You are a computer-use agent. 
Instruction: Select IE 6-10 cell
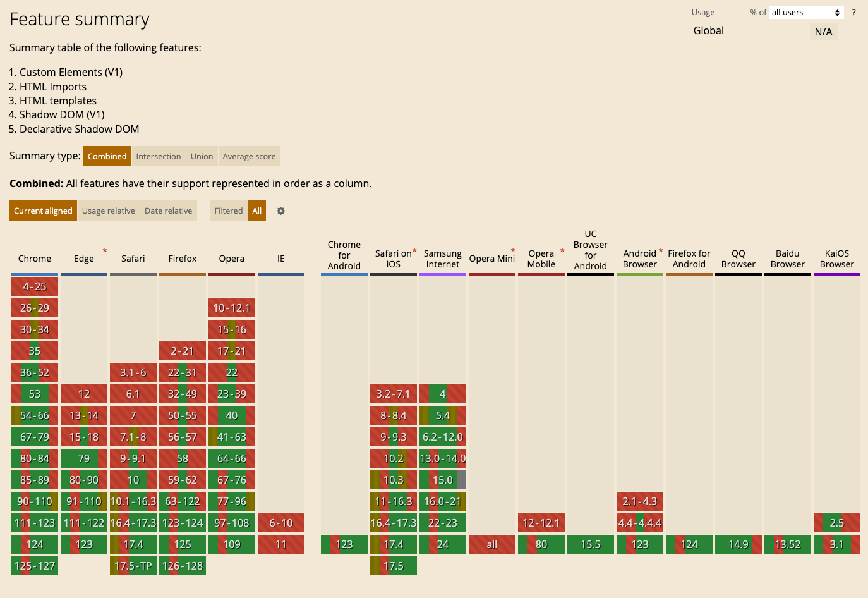click(281, 523)
